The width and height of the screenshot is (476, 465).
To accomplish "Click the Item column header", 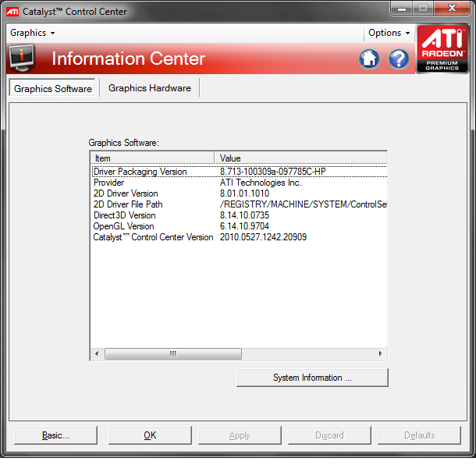I will (153, 158).
